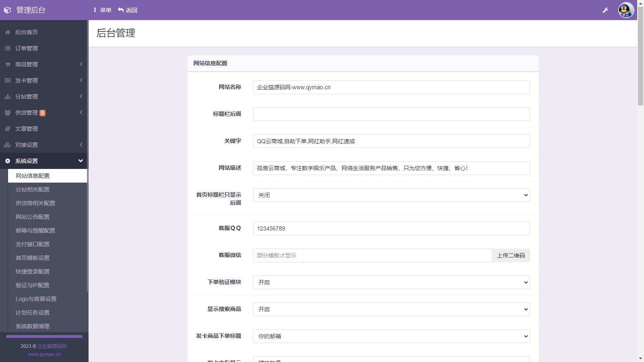The height and width of the screenshot is (362, 644).
Task: Click the gear icon for 系统设置
Action: [x=8, y=161]
